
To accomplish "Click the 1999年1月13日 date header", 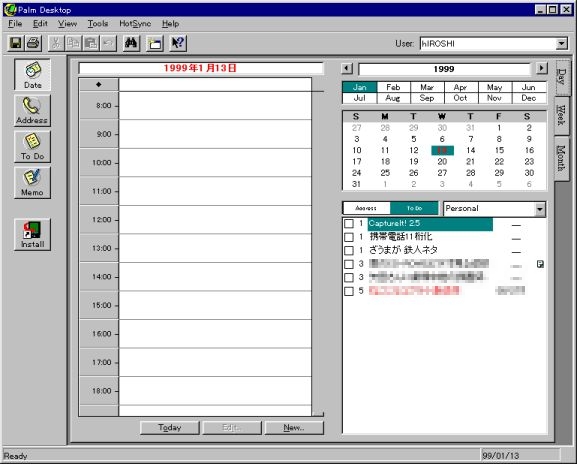I will pos(200,68).
